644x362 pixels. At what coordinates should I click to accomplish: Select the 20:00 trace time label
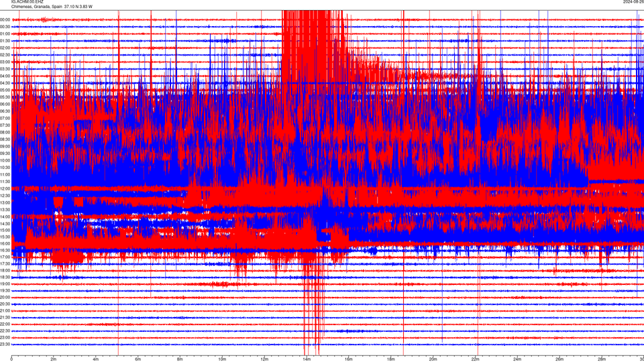coord(5,297)
